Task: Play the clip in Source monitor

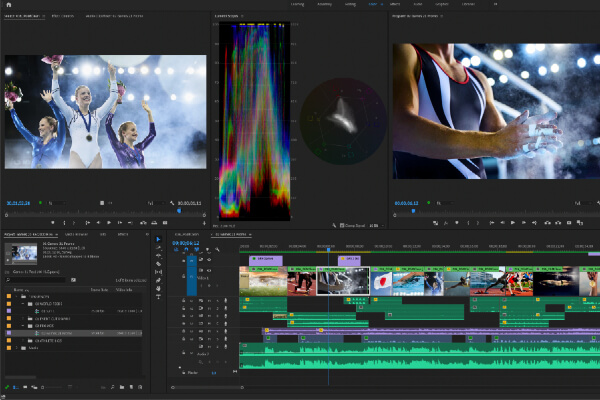Action: 109,222
